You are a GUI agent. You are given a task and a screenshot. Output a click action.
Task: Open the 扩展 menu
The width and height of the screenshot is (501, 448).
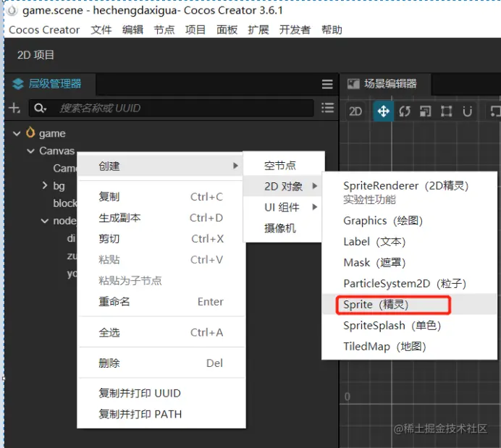coord(258,30)
